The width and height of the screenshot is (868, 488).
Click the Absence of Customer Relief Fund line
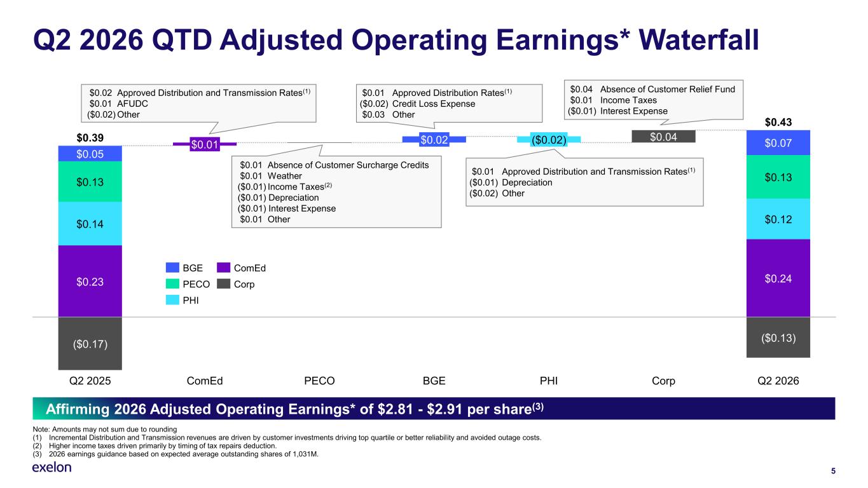[652, 89]
